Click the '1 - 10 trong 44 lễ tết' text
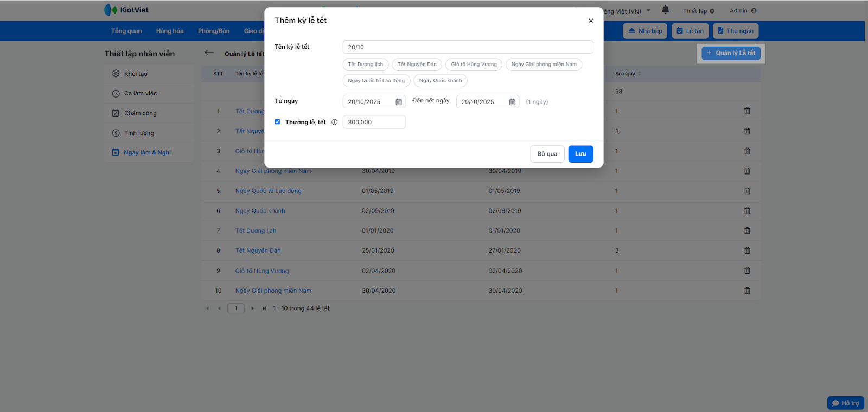This screenshot has height=412, width=868. [301, 308]
